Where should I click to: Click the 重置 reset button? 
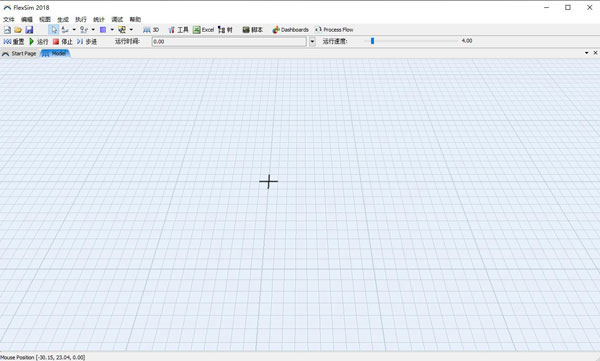14,41
